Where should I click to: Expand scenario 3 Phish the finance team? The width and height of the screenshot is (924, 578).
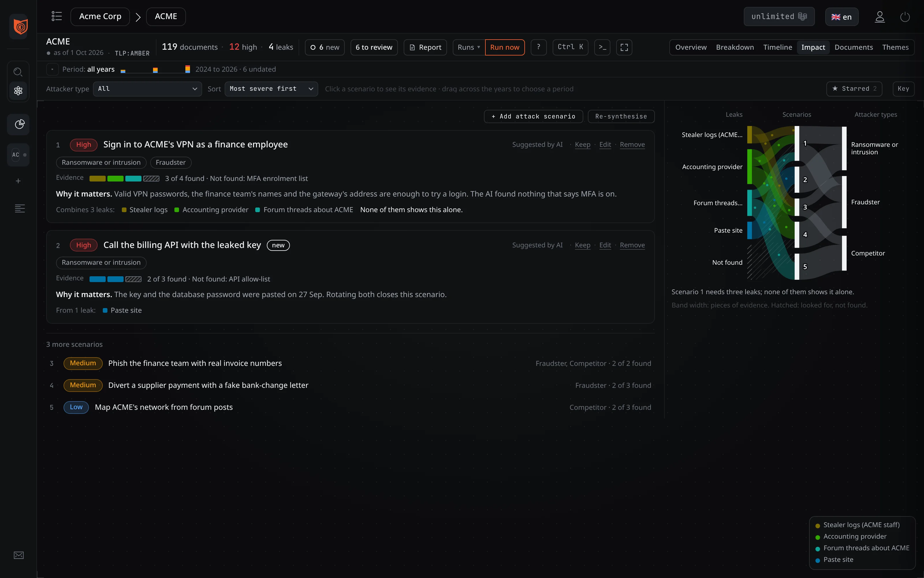351,363
